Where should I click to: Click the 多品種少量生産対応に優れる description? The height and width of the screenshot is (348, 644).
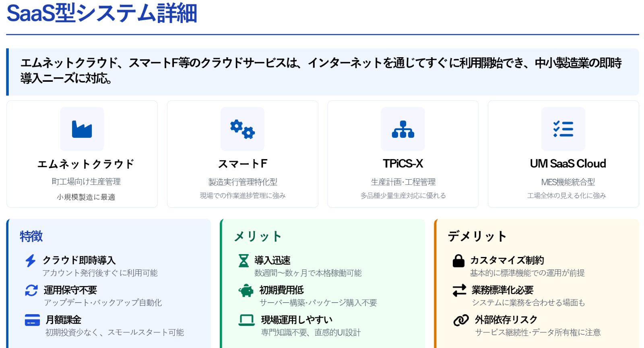[x=403, y=195]
